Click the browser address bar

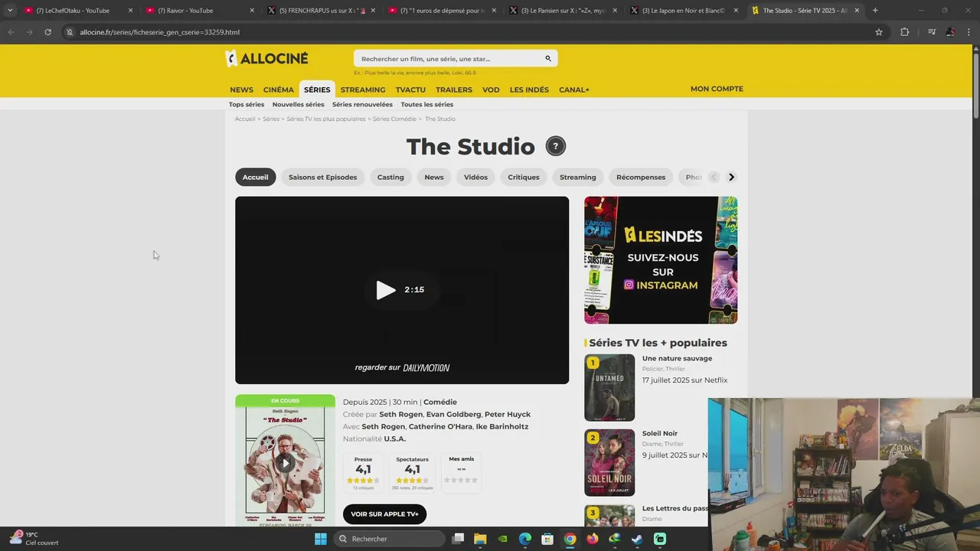(467, 32)
